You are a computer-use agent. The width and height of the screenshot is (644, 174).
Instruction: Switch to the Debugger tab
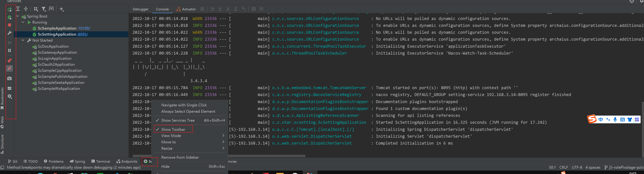(x=141, y=9)
